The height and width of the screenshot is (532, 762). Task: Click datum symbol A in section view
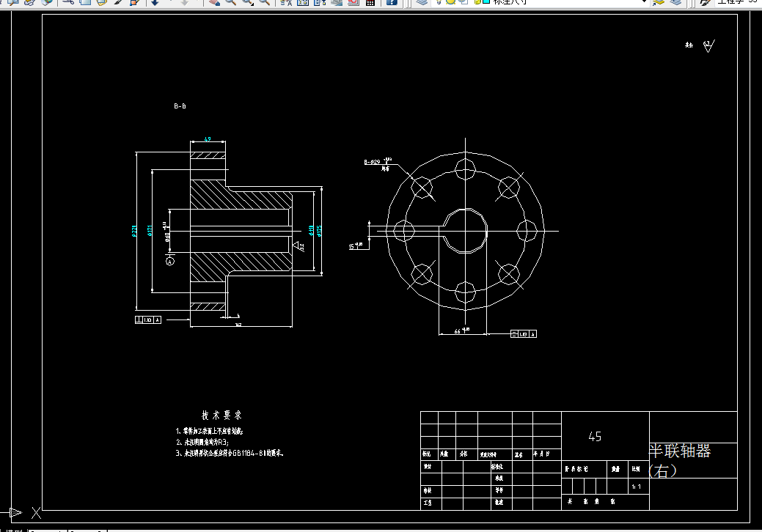(x=170, y=261)
